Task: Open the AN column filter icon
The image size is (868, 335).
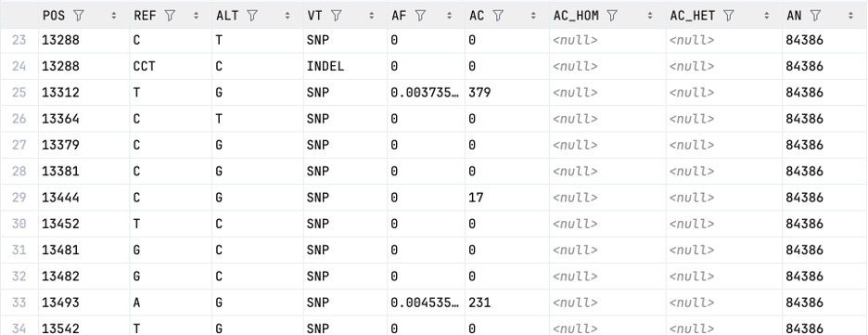Action: point(815,16)
